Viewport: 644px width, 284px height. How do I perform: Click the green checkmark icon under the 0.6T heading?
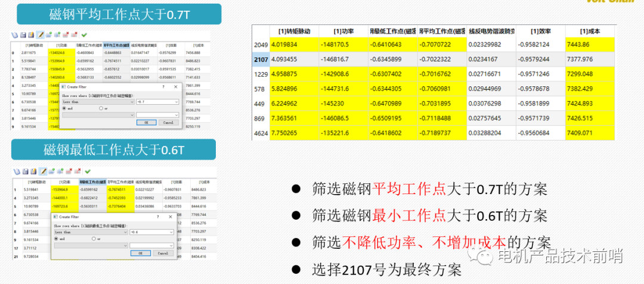click(x=88, y=171)
